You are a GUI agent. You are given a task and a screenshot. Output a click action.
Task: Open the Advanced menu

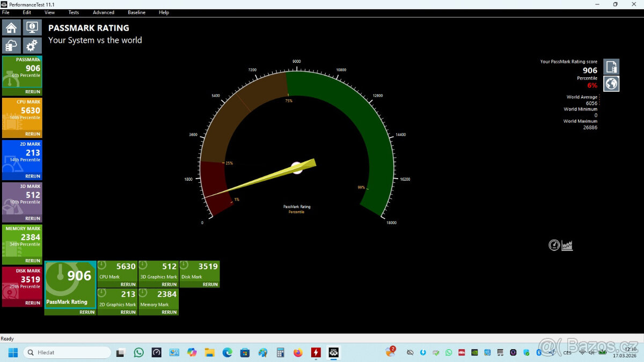[x=104, y=12]
